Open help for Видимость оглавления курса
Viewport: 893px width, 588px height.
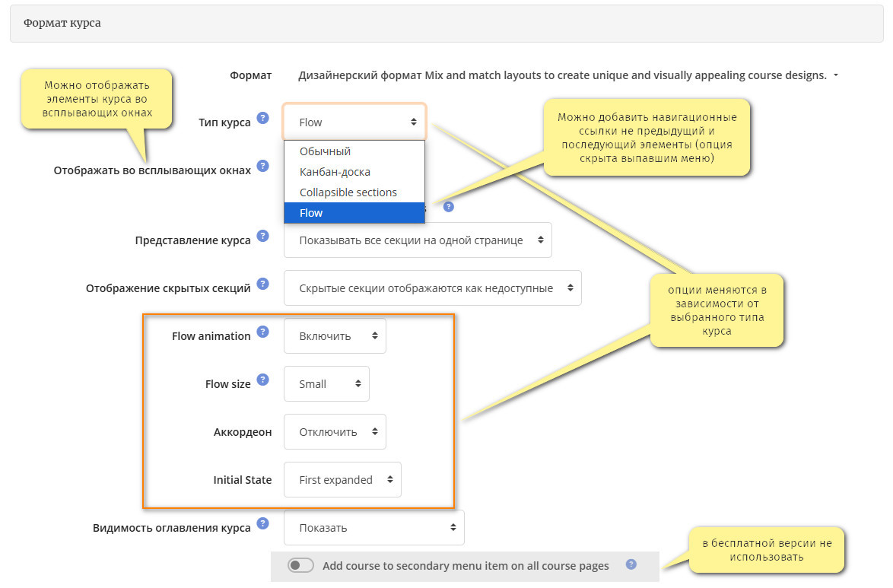tap(262, 523)
